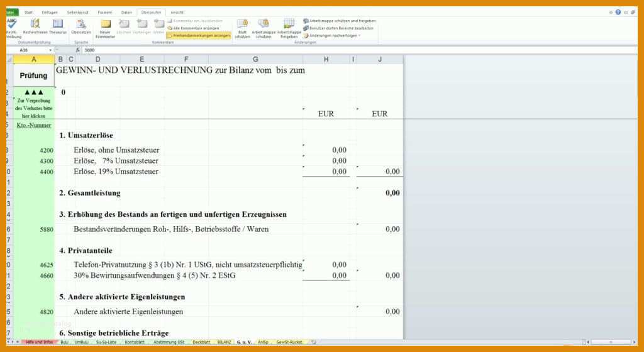Open the Datei file tab
This screenshot has height=352, width=644.
click(11, 13)
